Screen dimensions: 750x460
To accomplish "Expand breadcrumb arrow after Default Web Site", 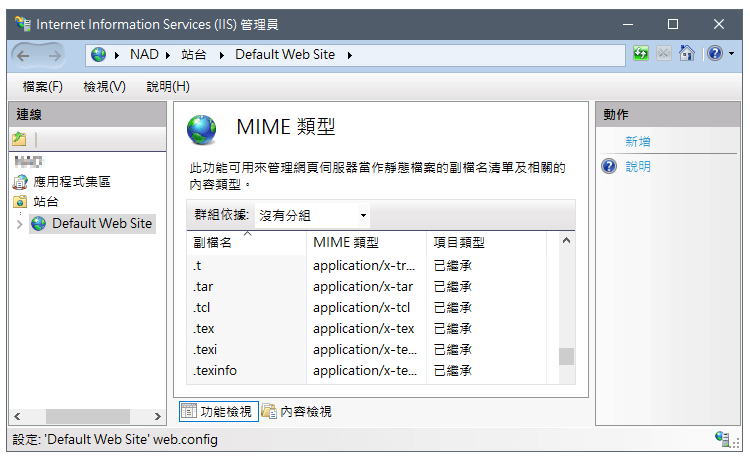I will pos(350,55).
